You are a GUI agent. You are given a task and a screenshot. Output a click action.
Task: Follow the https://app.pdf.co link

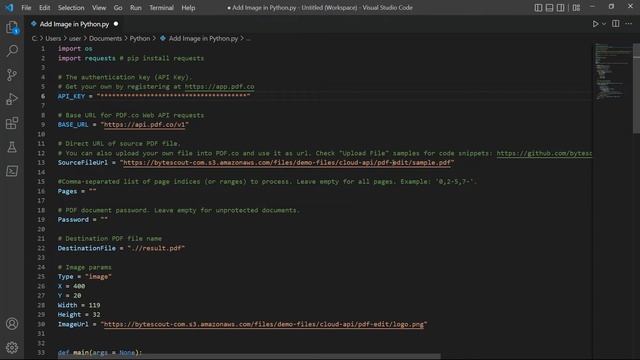pyautogui.click(x=219, y=87)
